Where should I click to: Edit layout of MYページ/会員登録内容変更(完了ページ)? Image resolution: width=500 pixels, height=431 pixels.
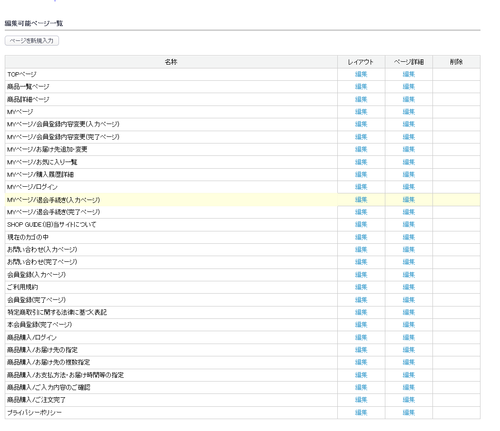pyautogui.click(x=361, y=137)
